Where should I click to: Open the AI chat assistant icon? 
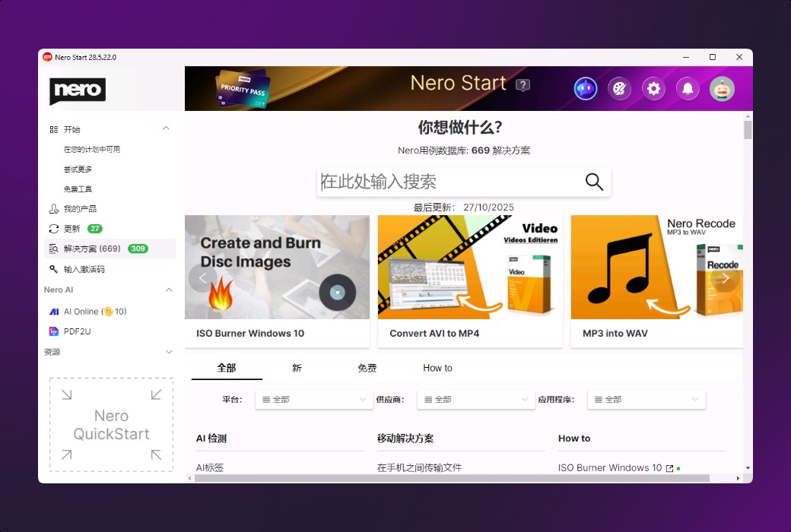click(x=586, y=88)
